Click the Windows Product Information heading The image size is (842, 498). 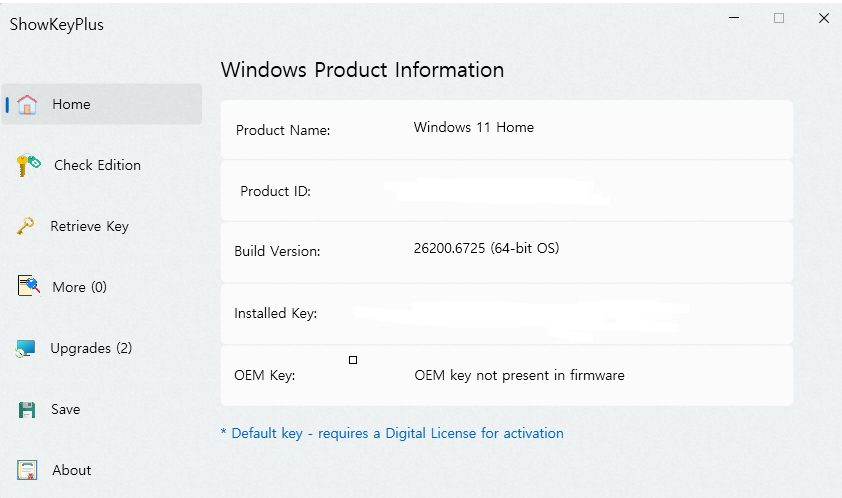(x=362, y=70)
